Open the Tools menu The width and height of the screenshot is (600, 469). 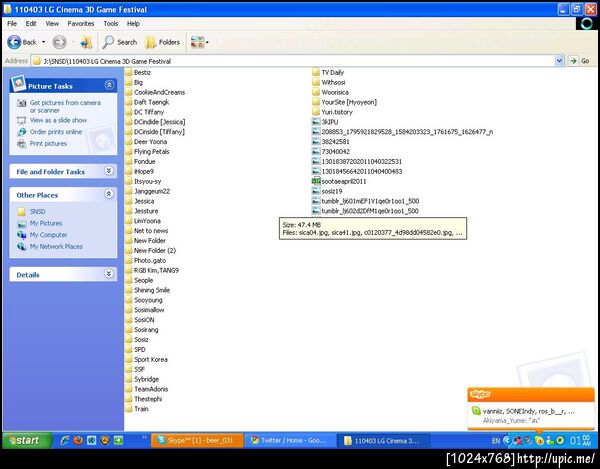coord(111,23)
